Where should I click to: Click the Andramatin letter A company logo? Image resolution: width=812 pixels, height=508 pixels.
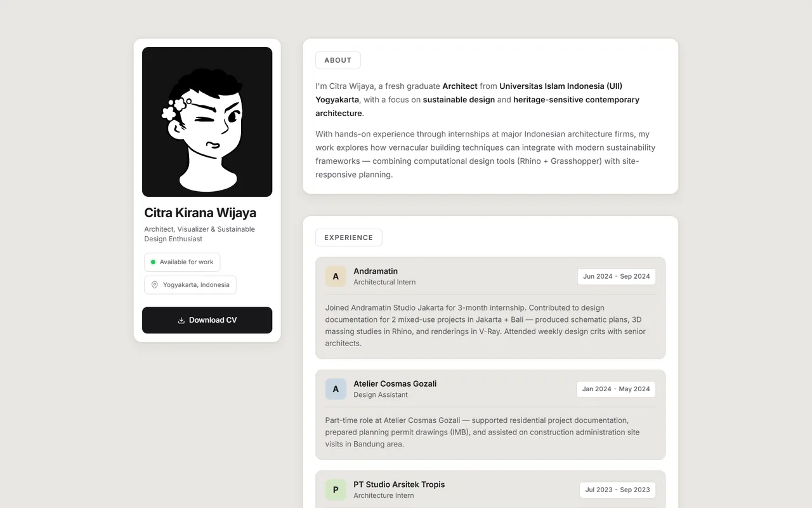[x=336, y=276]
